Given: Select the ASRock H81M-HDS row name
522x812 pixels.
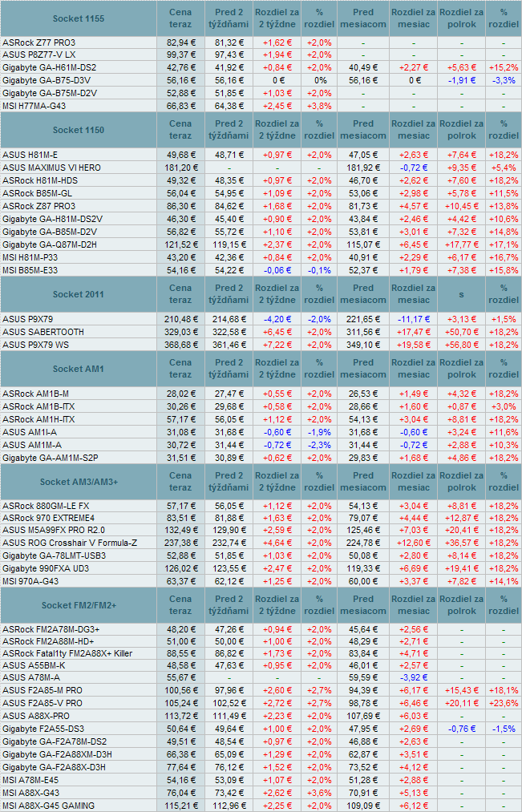Looking at the screenshot, I should pyautogui.click(x=40, y=180).
